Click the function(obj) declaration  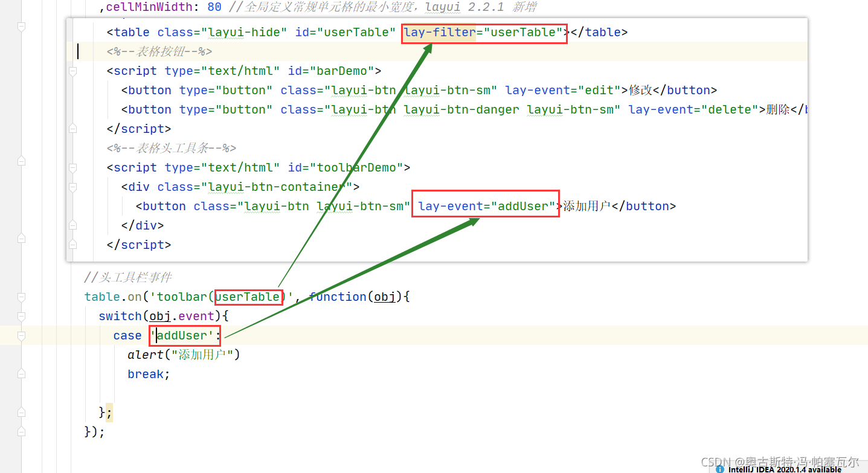[x=356, y=297]
